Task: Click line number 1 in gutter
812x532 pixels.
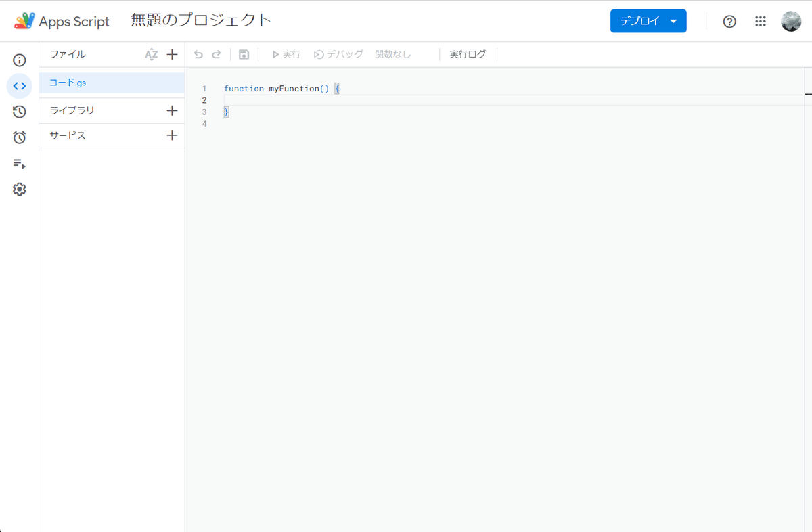Action: (x=204, y=89)
